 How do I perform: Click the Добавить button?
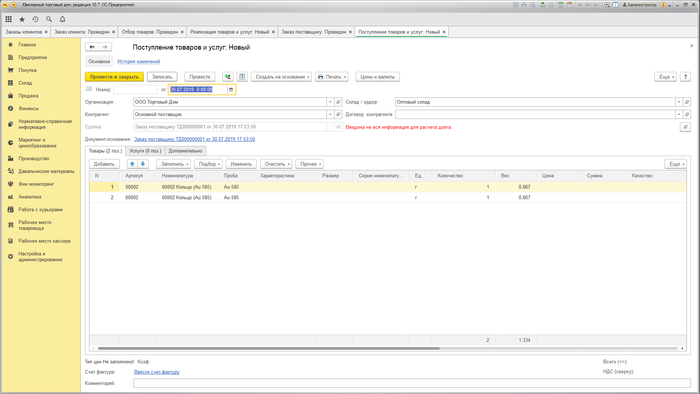pyautogui.click(x=104, y=164)
